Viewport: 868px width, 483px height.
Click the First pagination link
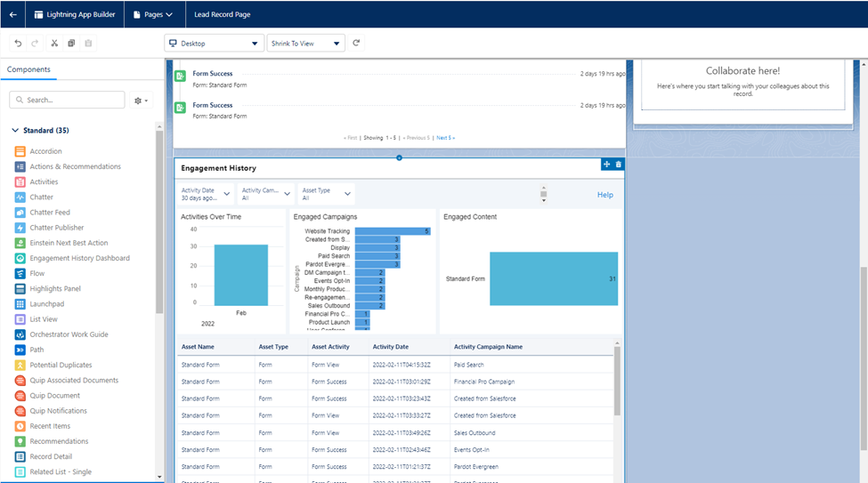[351, 138]
